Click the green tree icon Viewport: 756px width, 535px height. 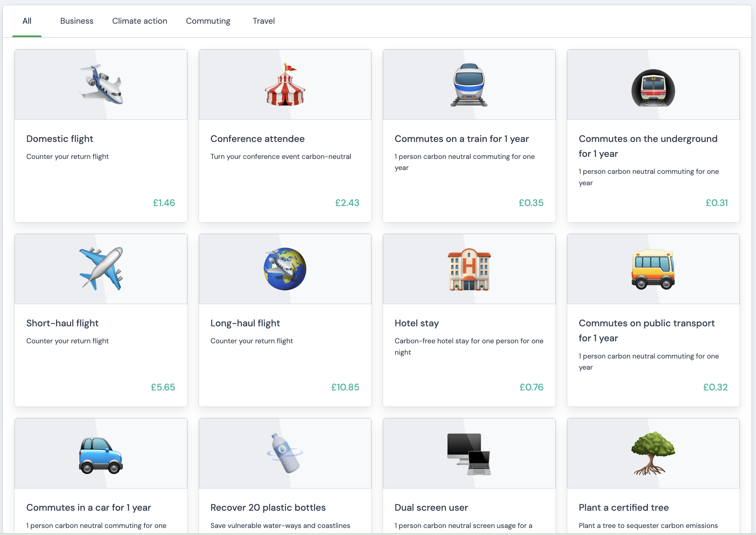pyautogui.click(x=653, y=453)
